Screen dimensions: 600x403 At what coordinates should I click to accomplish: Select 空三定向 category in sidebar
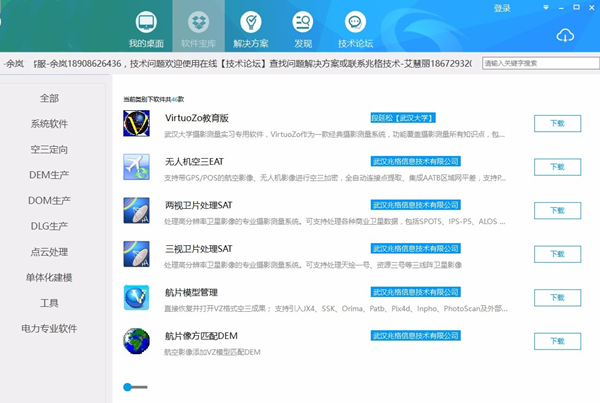tap(49, 149)
